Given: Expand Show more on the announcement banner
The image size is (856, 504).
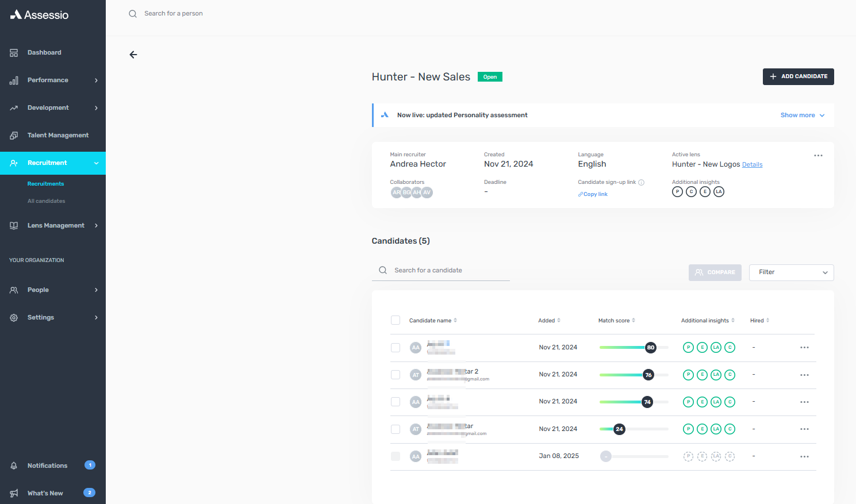Looking at the screenshot, I should click(x=802, y=116).
